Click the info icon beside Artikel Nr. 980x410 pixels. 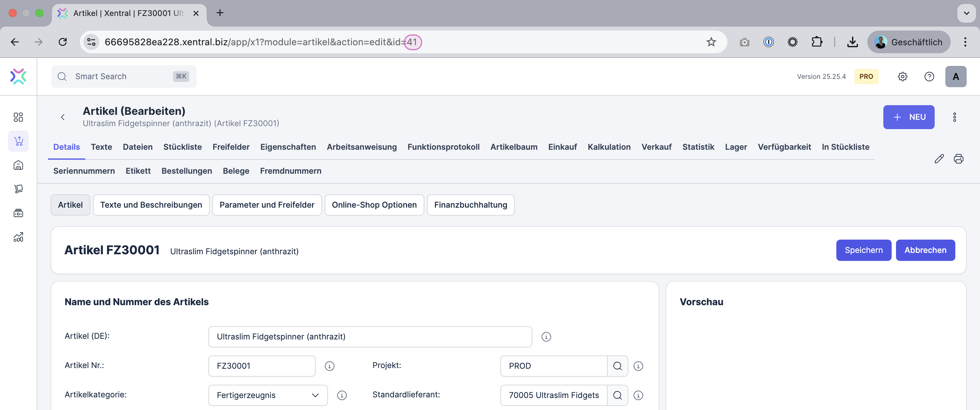click(329, 366)
